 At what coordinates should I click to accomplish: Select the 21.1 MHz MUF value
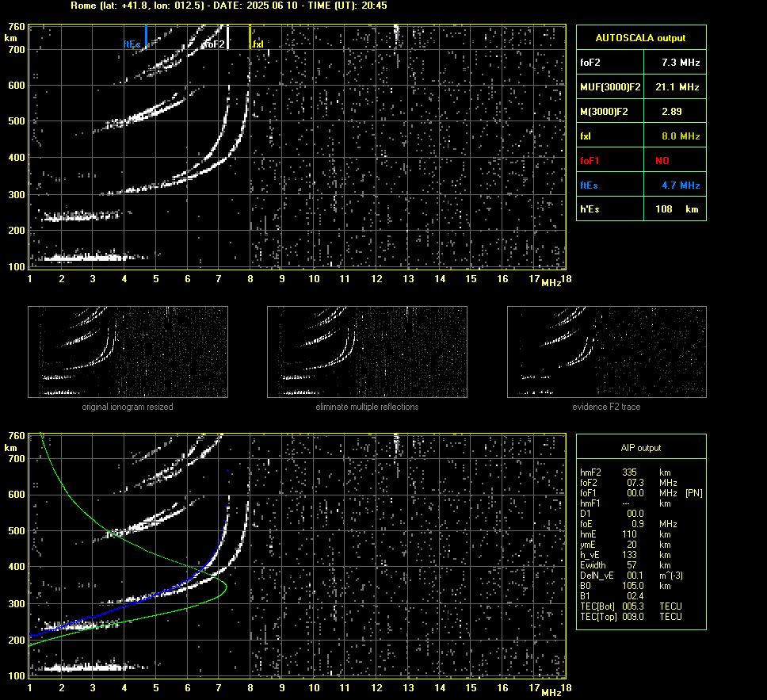[x=677, y=87]
